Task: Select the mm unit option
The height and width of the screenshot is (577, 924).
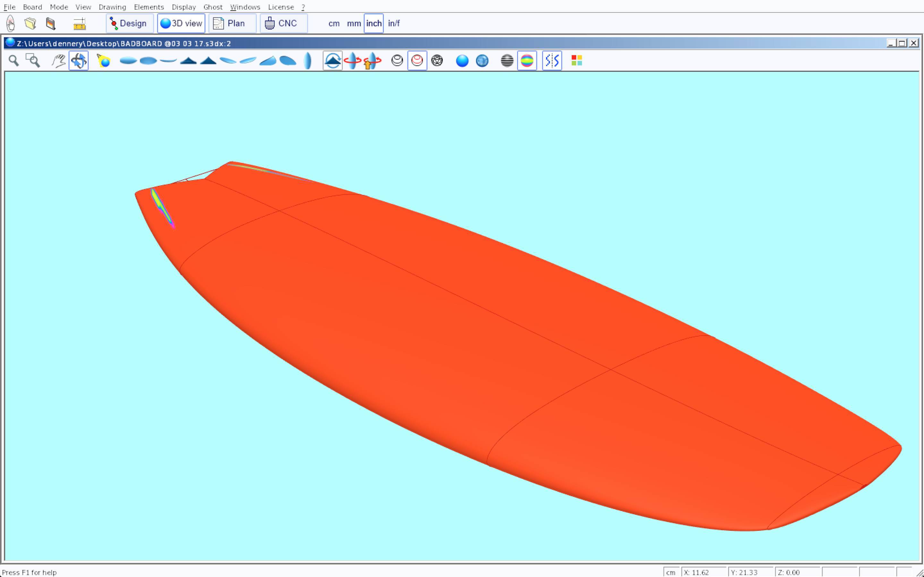Action: click(354, 23)
